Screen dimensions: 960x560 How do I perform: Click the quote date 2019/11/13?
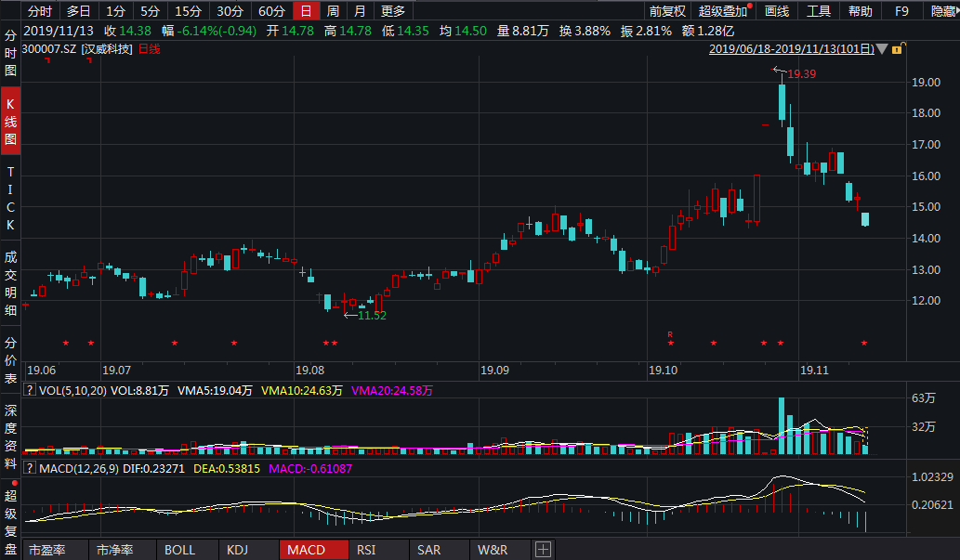(x=59, y=31)
